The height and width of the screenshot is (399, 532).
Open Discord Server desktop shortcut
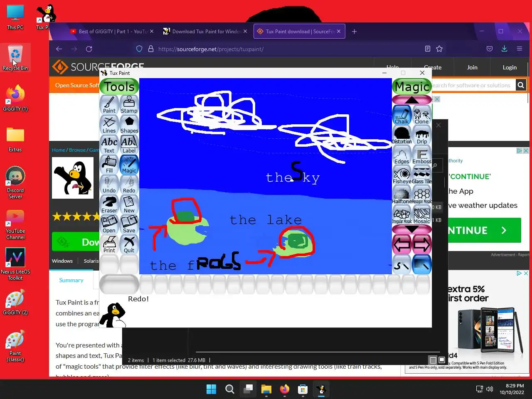pyautogui.click(x=15, y=183)
